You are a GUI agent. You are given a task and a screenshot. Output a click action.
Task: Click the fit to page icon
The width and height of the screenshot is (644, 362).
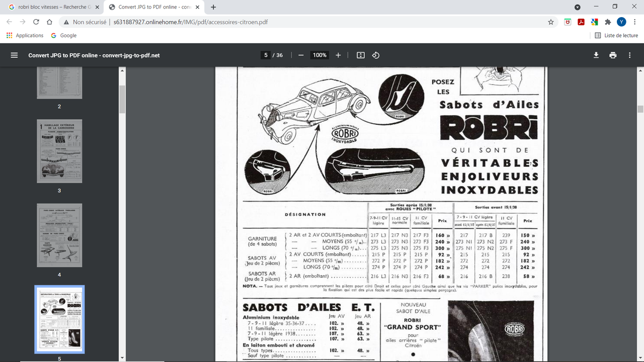[361, 55]
